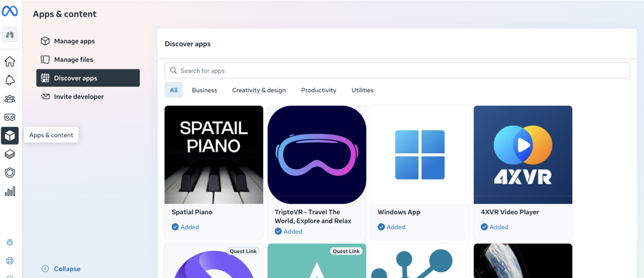Click the Search for apps field

click(397, 70)
